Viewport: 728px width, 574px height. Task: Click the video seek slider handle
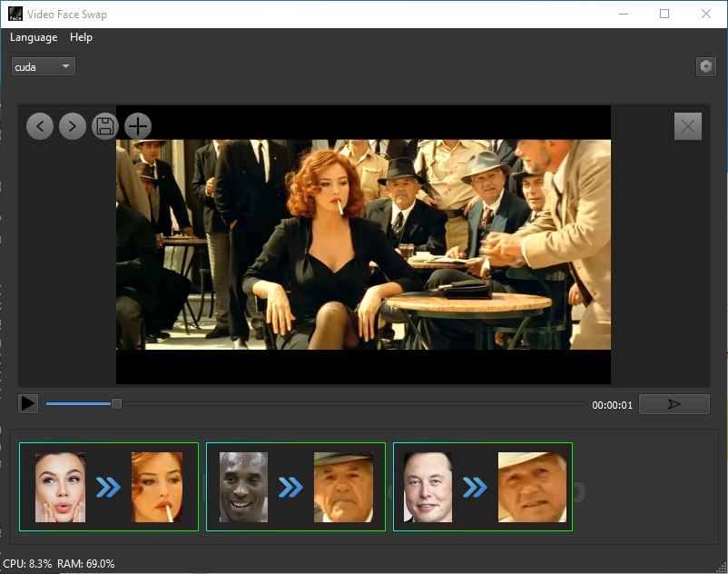click(116, 403)
